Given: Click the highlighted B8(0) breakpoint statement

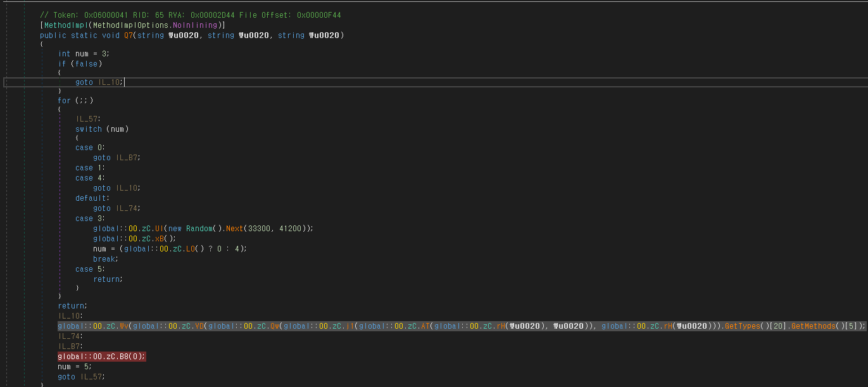Looking at the screenshot, I should pyautogui.click(x=102, y=357).
